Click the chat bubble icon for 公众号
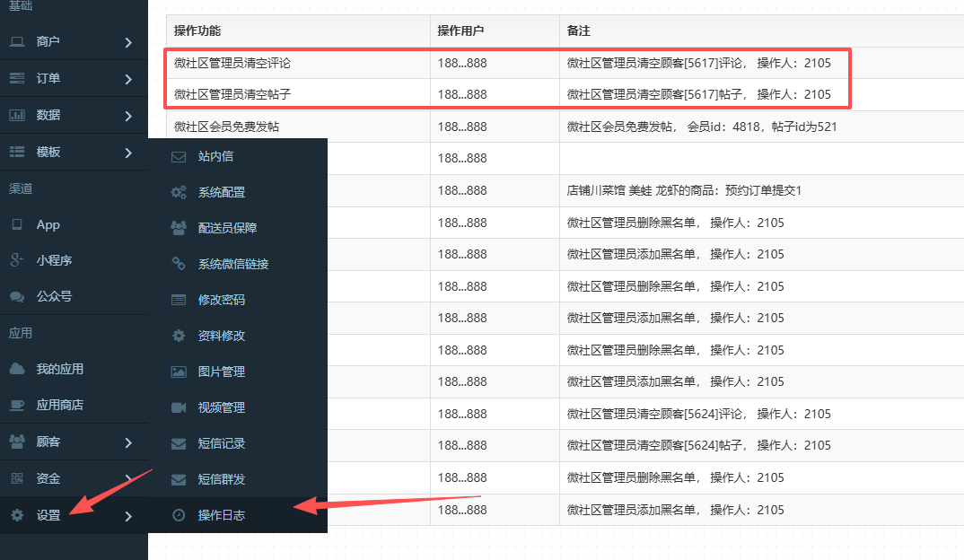Viewport: 964px width, 560px height. tap(17, 296)
